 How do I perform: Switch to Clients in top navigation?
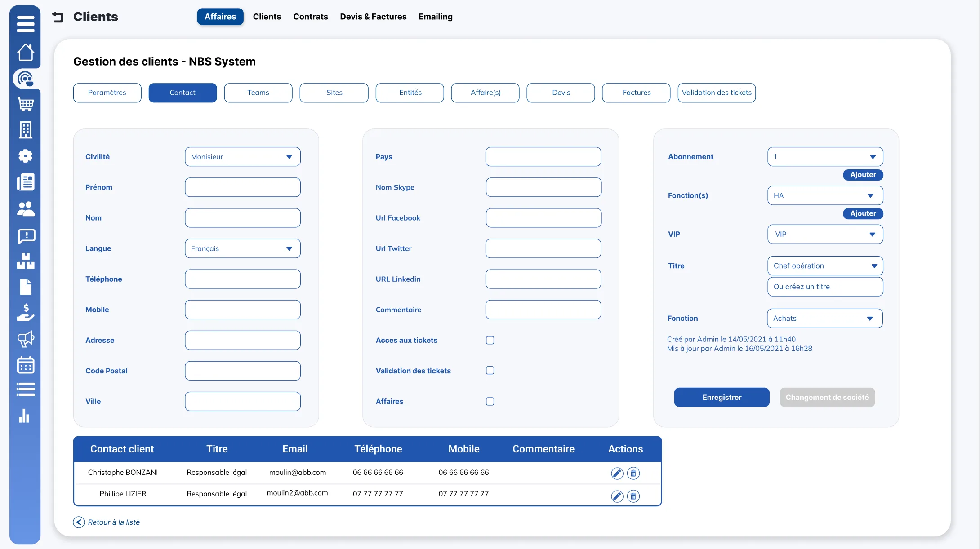[x=267, y=17]
